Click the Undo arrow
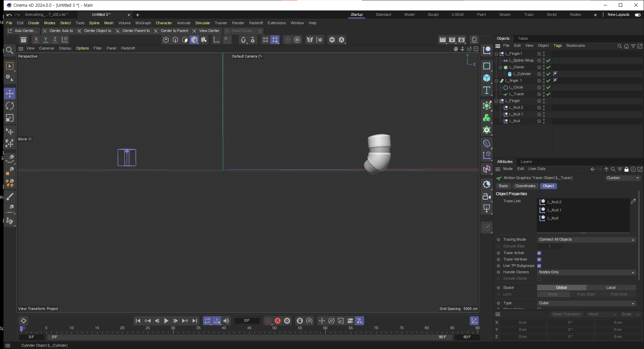The image size is (644, 349). (x=9, y=15)
